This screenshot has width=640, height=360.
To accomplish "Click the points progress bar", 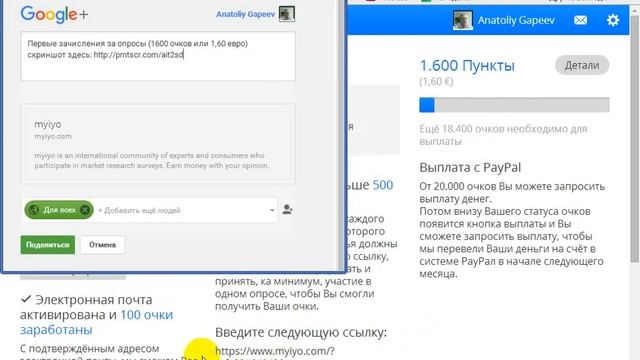I will pos(514,105).
